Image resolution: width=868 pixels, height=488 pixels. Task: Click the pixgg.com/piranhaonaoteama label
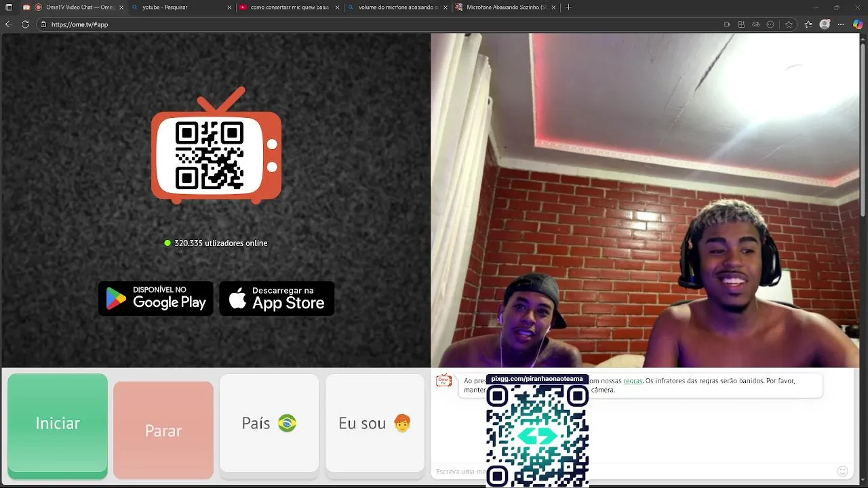coord(537,379)
